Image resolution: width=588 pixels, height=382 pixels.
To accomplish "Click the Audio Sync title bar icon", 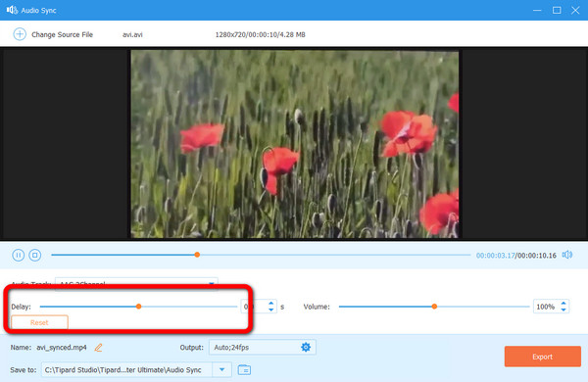I will (x=12, y=10).
